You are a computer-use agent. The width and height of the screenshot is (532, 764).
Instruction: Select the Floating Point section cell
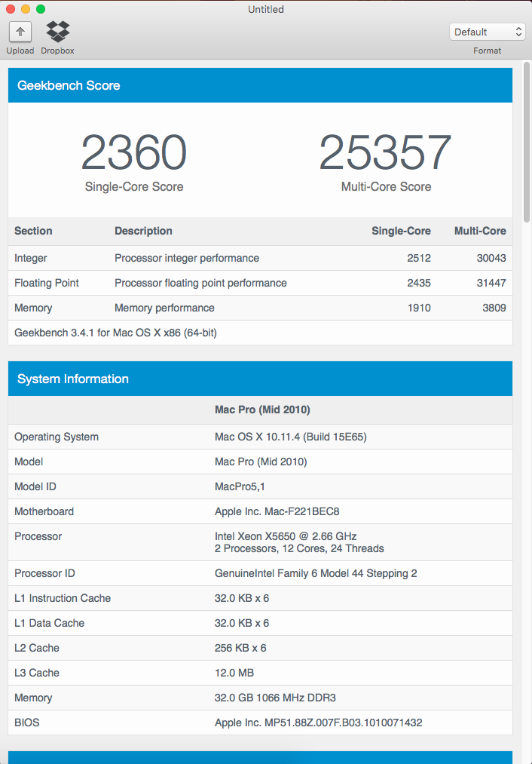pyautogui.click(x=46, y=283)
